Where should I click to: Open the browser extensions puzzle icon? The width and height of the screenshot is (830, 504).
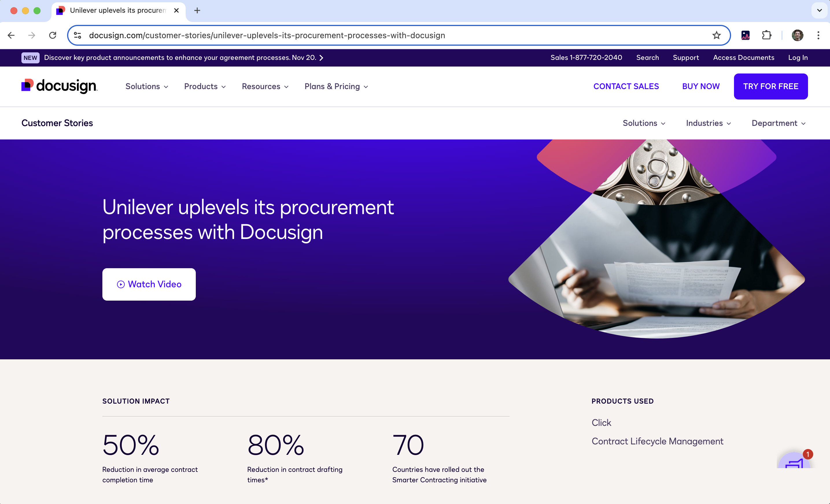(x=766, y=35)
